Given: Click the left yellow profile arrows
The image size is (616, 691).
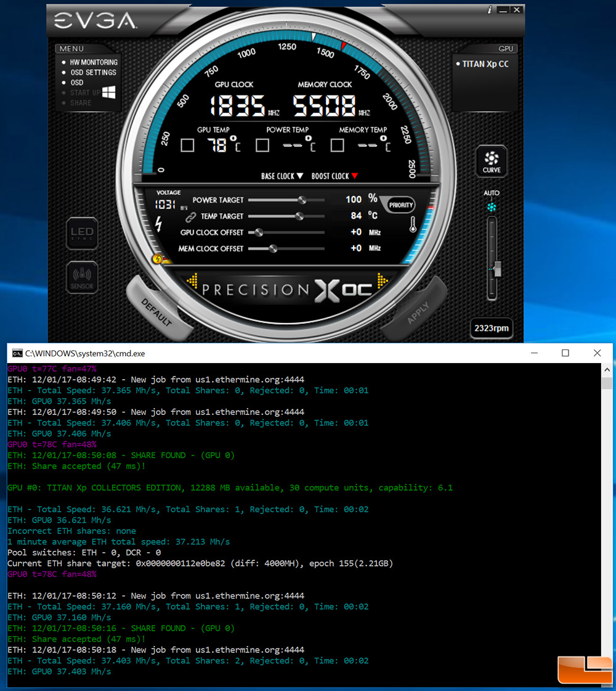Looking at the screenshot, I should tap(192, 280).
